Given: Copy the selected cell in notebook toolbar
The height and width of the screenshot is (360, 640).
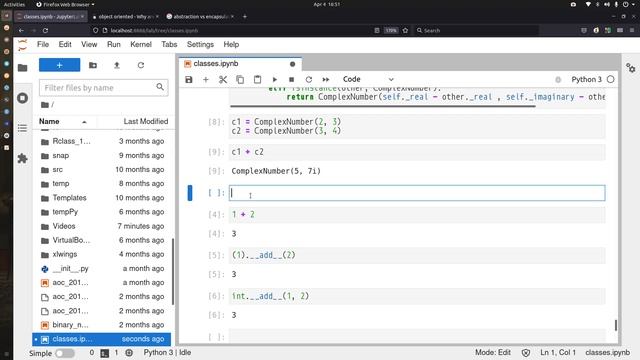Looking at the screenshot, I should pos(240,80).
